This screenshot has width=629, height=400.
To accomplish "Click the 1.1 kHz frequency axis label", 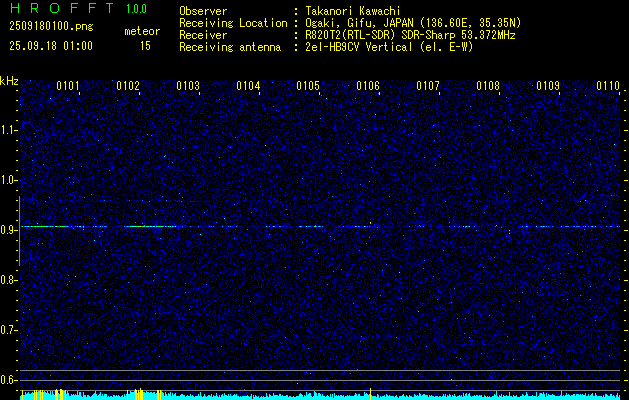I will coord(7,130).
